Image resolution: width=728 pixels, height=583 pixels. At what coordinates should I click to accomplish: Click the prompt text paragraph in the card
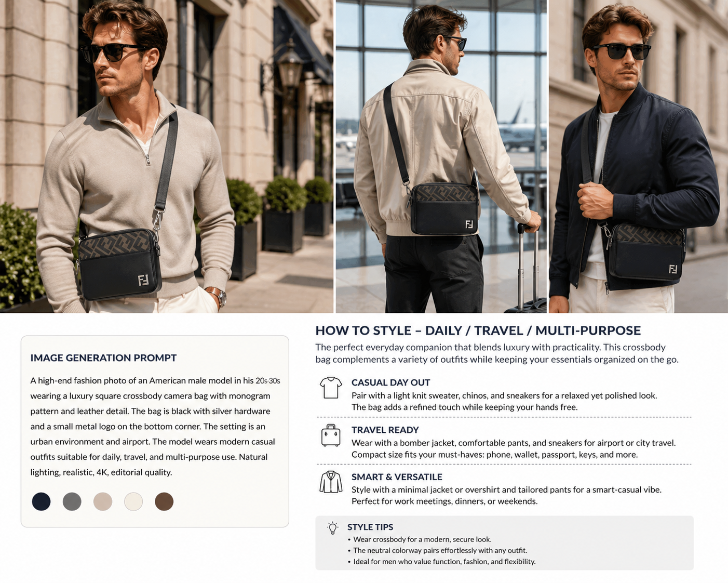click(x=155, y=426)
